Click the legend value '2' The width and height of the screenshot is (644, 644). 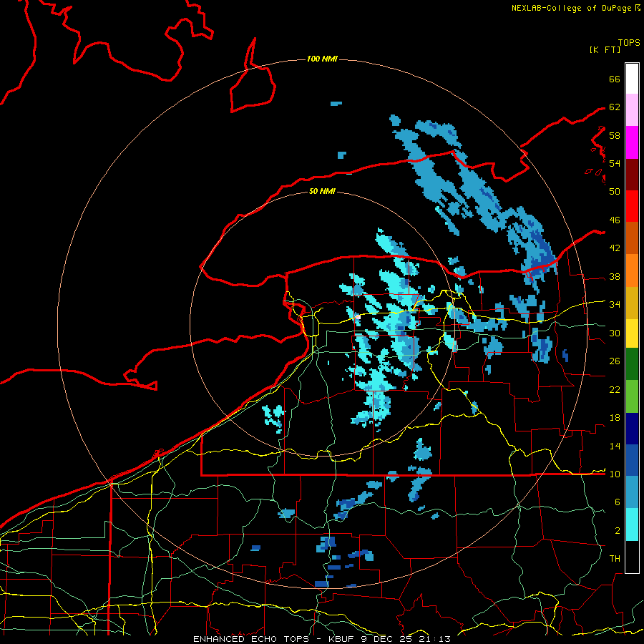pyautogui.click(x=618, y=531)
